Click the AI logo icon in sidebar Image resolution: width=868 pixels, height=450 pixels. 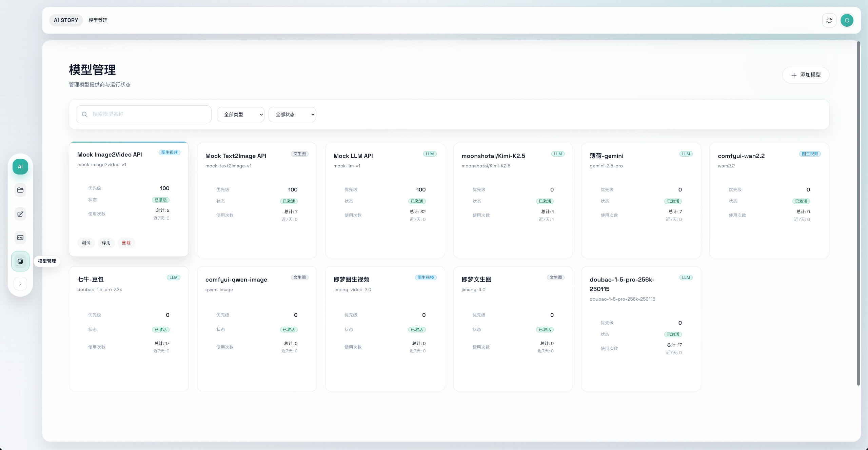[x=20, y=167]
